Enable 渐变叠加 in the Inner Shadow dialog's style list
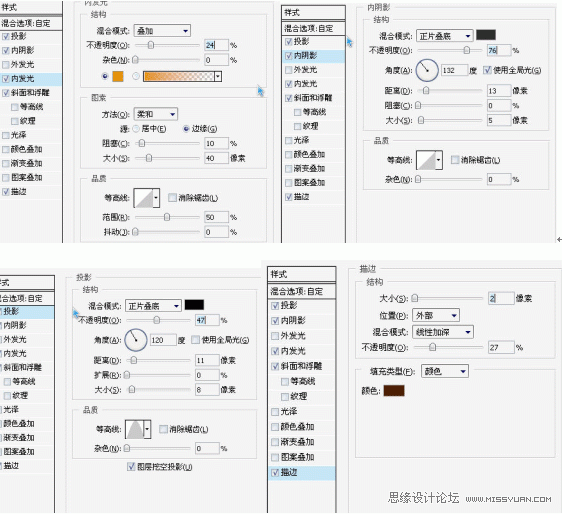This screenshot has height=514, width=562. coord(289,168)
